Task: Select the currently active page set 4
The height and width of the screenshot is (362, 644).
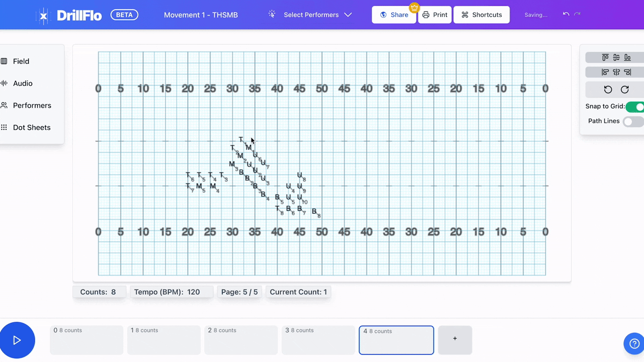Action: click(396, 340)
